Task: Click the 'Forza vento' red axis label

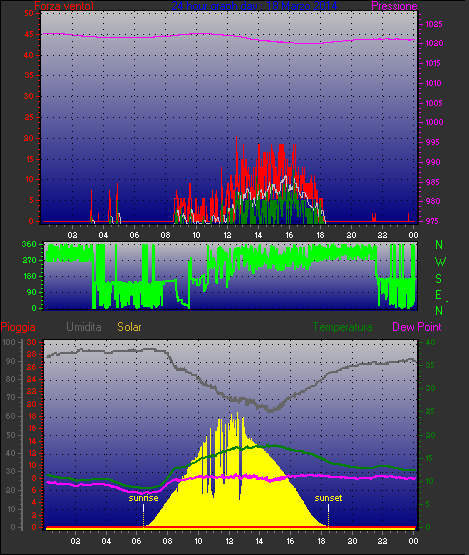Action: pyautogui.click(x=64, y=6)
